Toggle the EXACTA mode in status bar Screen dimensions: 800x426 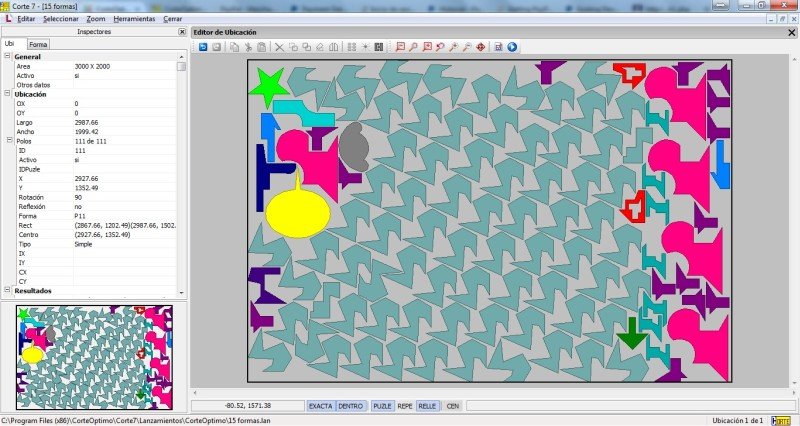pyautogui.click(x=320, y=407)
